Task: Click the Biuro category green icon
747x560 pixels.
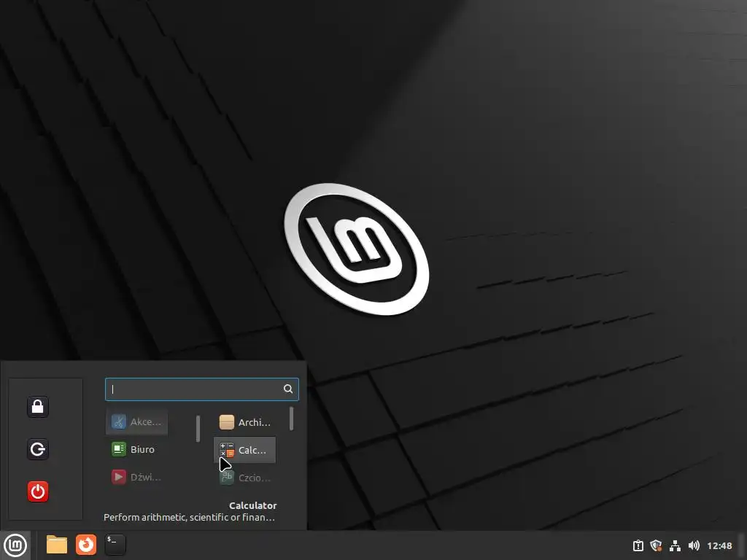Action: (x=119, y=449)
